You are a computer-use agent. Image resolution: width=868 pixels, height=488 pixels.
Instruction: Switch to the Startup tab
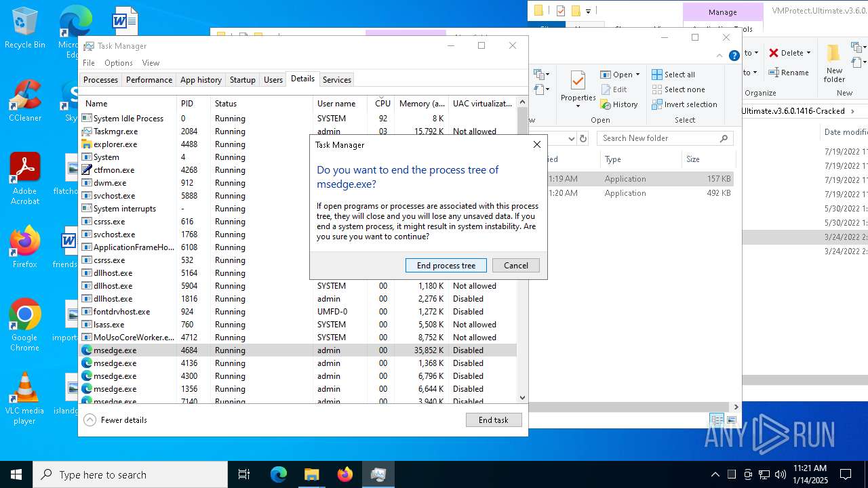242,80
